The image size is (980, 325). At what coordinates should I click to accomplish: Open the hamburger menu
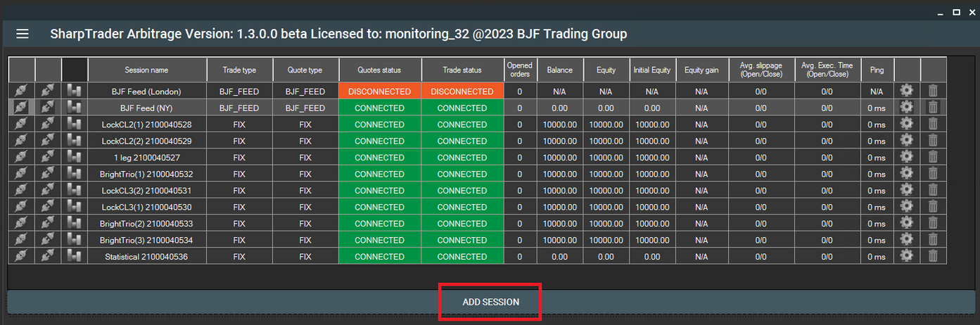(23, 34)
